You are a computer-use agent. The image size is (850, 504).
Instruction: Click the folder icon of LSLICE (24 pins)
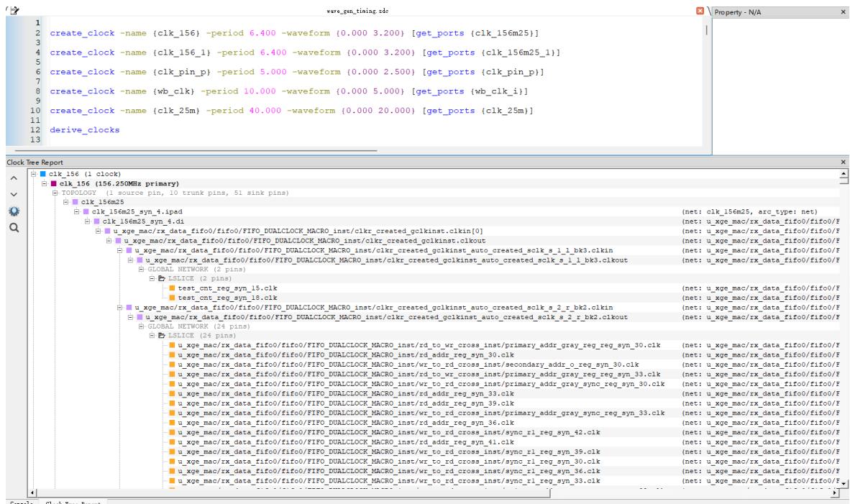(x=162, y=336)
